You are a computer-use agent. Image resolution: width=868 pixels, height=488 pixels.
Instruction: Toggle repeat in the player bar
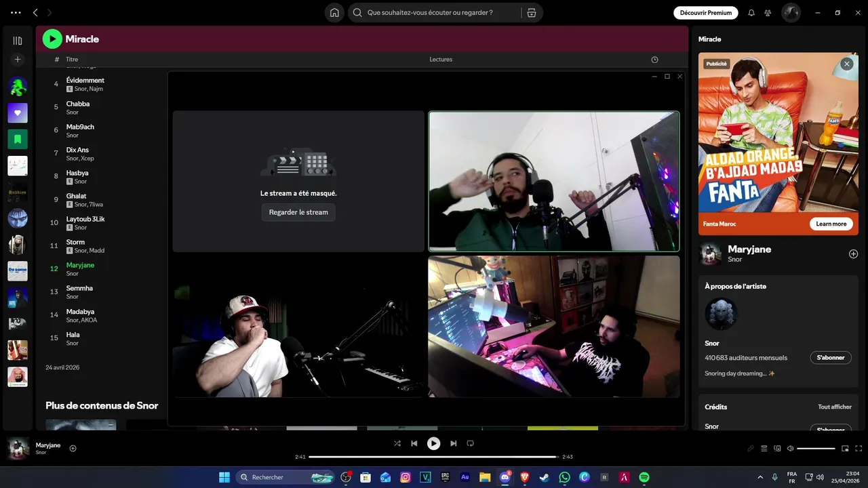(470, 443)
